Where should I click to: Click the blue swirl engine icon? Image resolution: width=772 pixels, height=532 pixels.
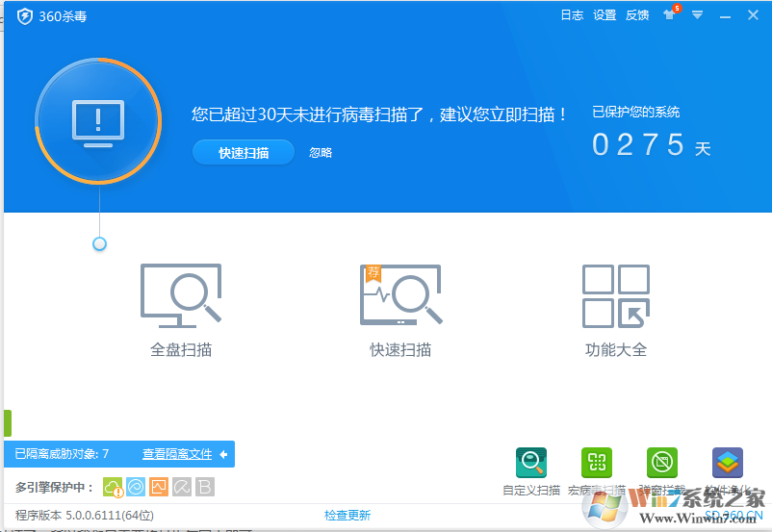(136, 487)
